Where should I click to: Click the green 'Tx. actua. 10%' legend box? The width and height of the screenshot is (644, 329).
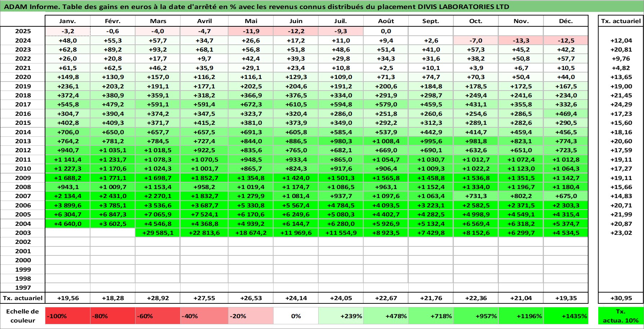pos(621,316)
